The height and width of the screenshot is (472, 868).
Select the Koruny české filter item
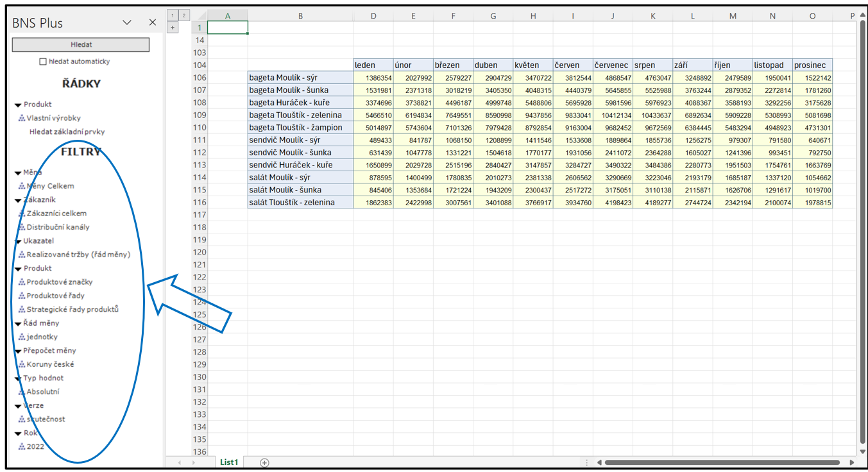click(x=50, y=364)
